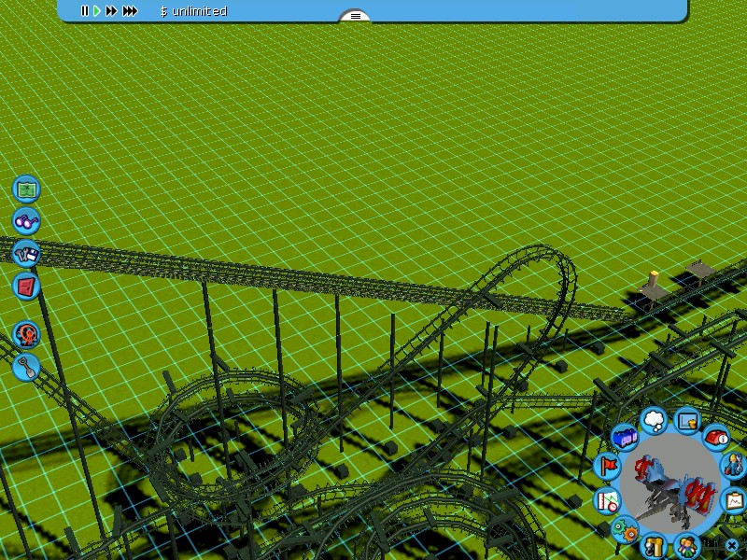Open the park map icon
747x560 pixels.
click(x=26, y=189)
